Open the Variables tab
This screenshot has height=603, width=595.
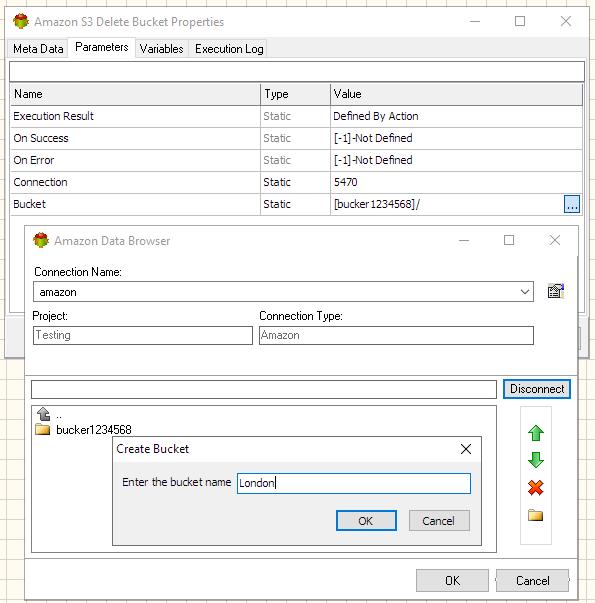point(162,49)
